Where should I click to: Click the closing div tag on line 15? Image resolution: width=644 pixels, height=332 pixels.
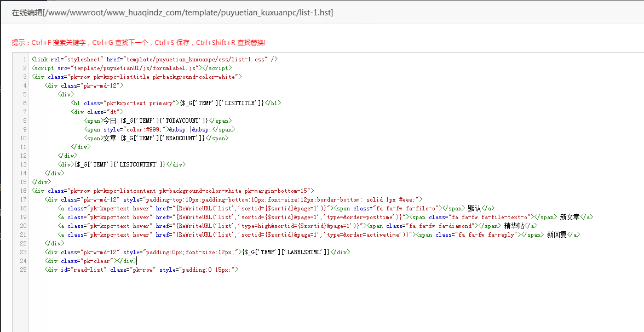tap(42, 182)
